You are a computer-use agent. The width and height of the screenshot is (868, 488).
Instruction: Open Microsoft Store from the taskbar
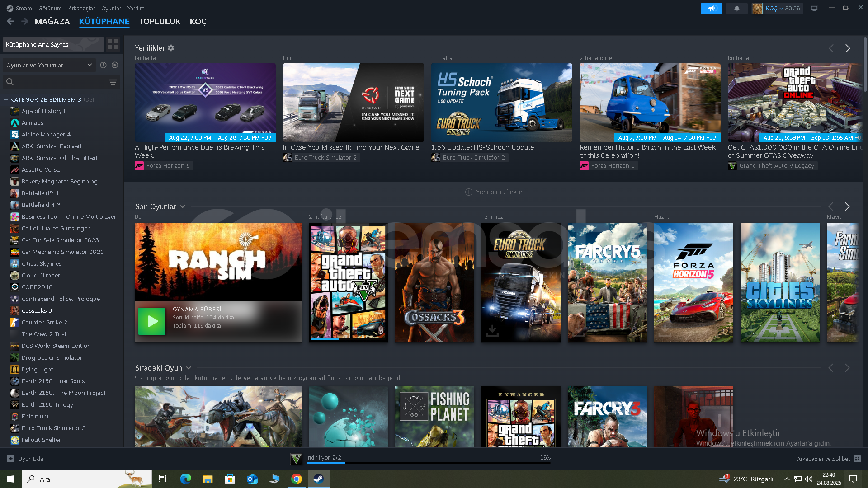pyautogui.click(x=230, y=479)
